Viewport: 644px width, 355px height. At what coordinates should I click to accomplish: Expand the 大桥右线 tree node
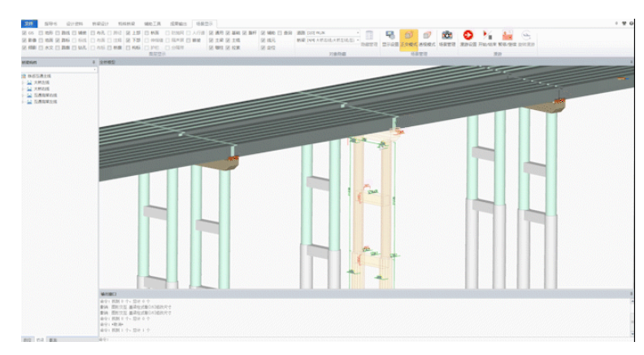tap(24, 89)
